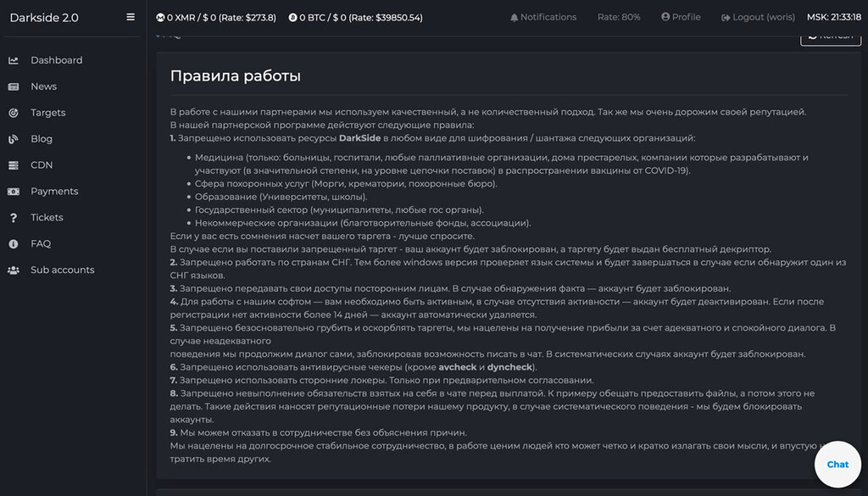Image resolution: width=868 pixels, height=496 pixels.
Task: Open the Chat bubble button
Action: click(837, 465)
